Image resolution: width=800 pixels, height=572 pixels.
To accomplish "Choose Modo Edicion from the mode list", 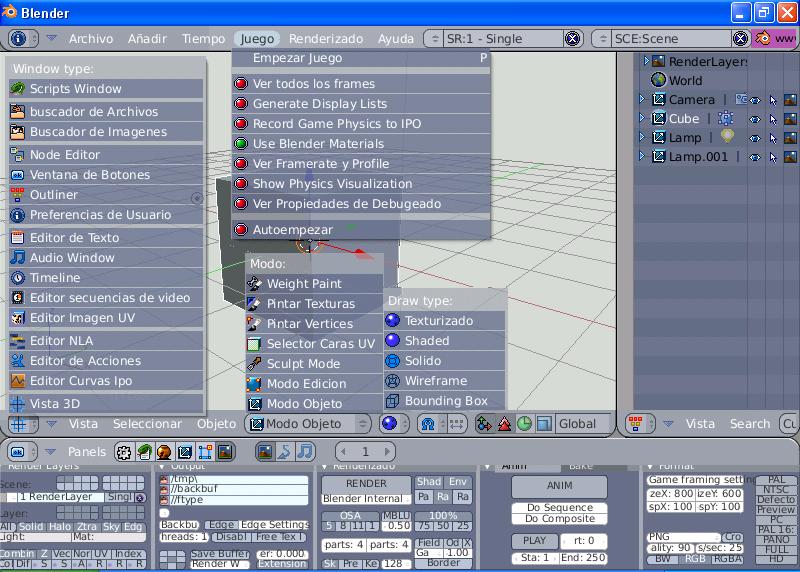I will [x=314, y=384].
